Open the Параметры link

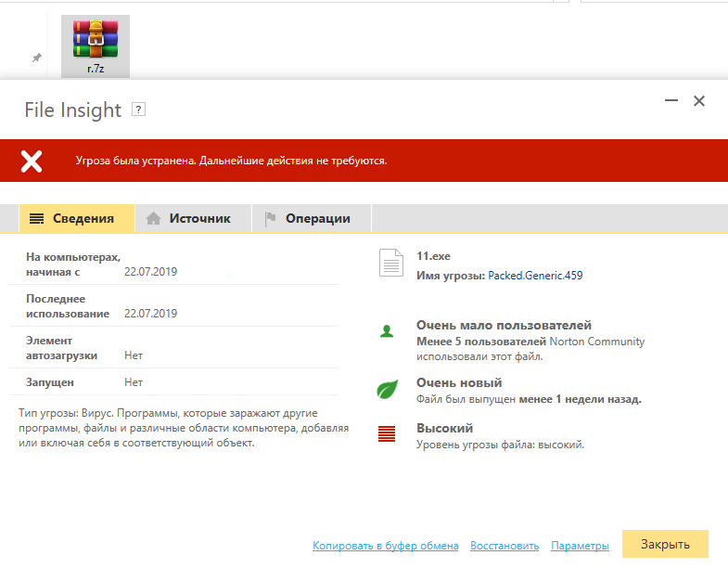coord(580,545)
